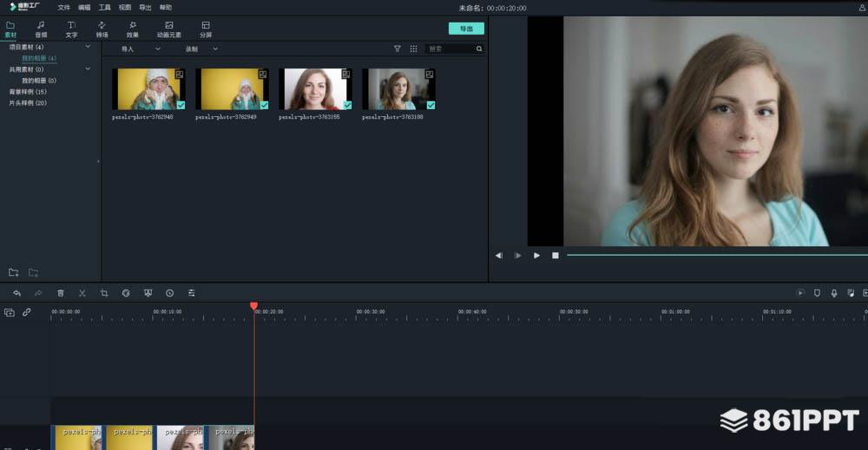Viewport: 868px width, 450px height.
Task: Select thumbnail pexels-photo-3763155
Action: [x=316, y=89]
